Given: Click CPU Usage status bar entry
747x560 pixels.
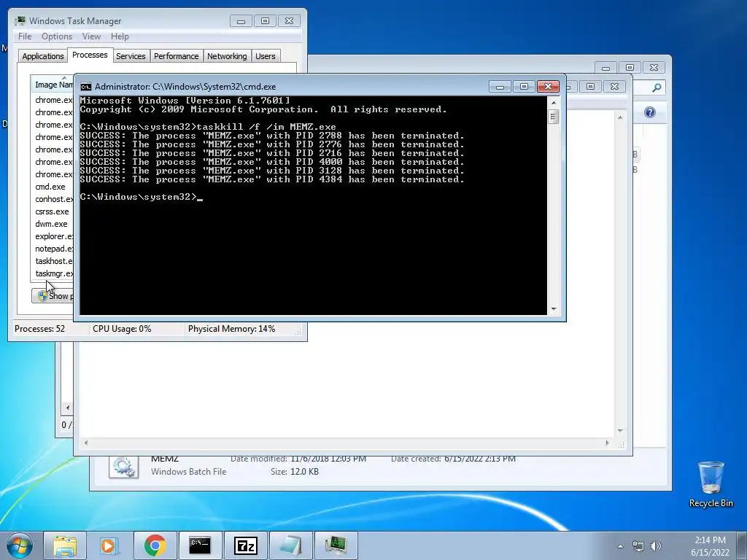Looking at the screenshot, I should (x=122, y=329).
